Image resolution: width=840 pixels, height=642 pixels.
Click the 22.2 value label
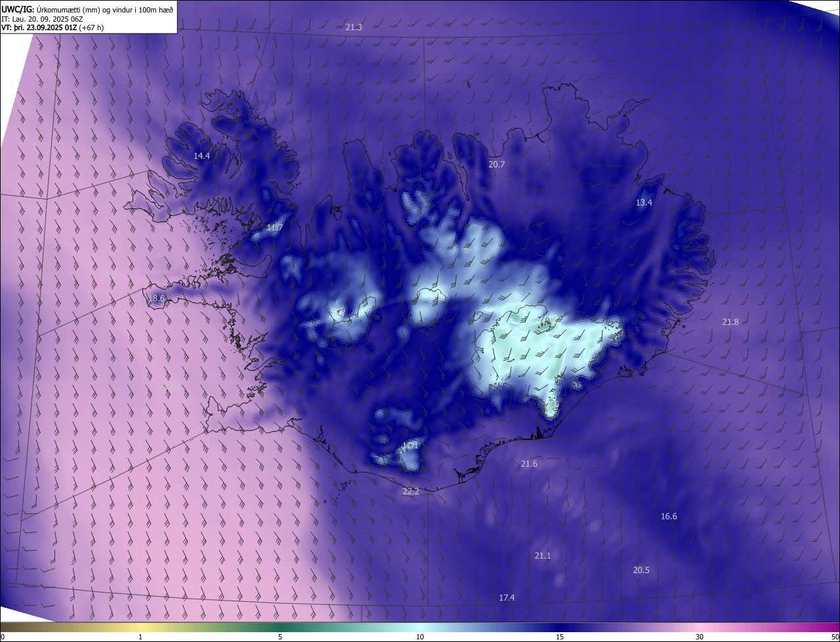(x=411, y=491)
